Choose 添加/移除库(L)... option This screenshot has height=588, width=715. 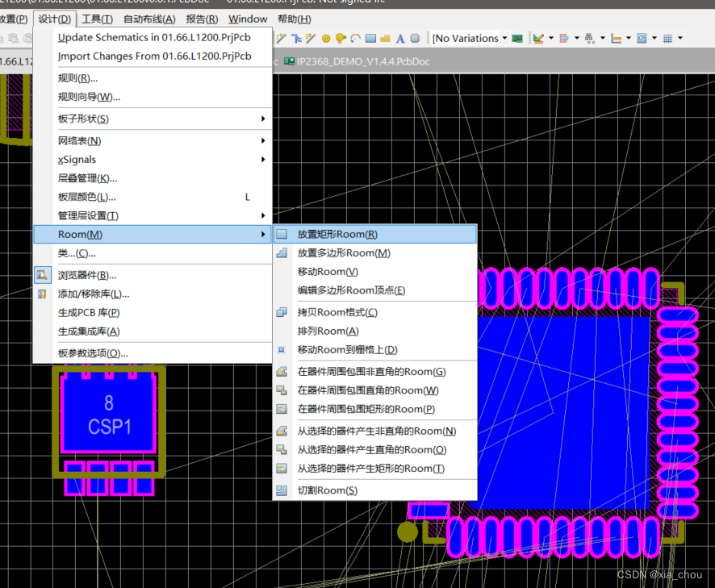coord(153,294)
